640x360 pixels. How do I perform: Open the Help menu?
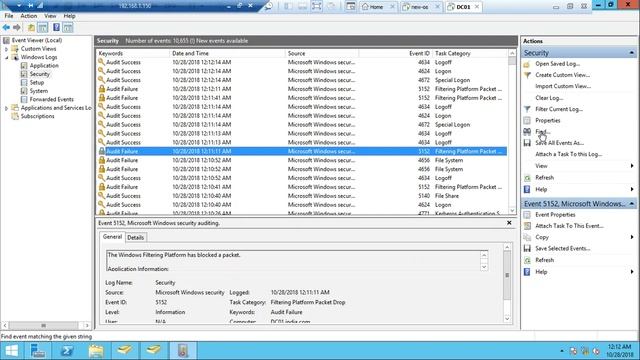(69, 16)
